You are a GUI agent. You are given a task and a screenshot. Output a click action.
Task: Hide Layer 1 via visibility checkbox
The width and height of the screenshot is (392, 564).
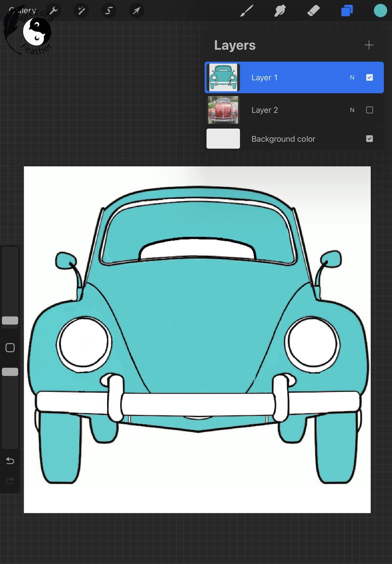pyautogui.click(x=369, y=77)
